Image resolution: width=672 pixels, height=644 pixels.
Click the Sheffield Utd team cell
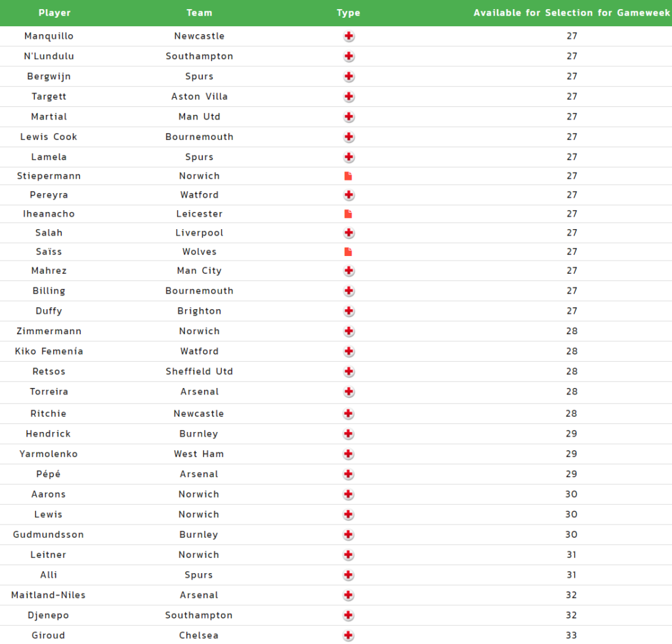[x=199, y=372]
